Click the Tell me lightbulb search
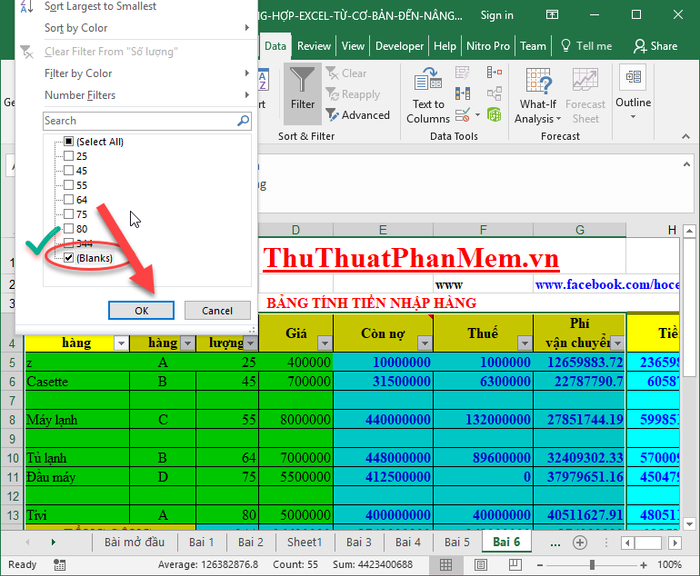This screenshot has width=700, height=576. coord(585,46)
